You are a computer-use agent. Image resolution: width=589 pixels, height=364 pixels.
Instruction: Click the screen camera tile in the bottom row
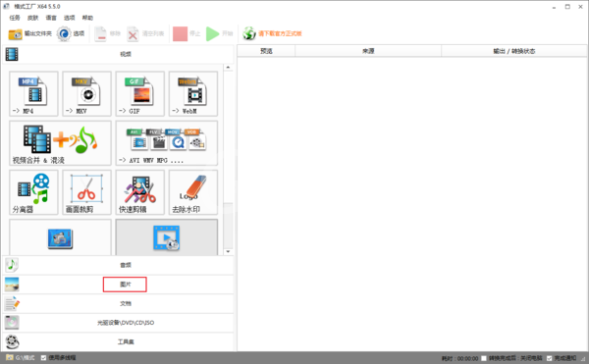click(60, 237)
